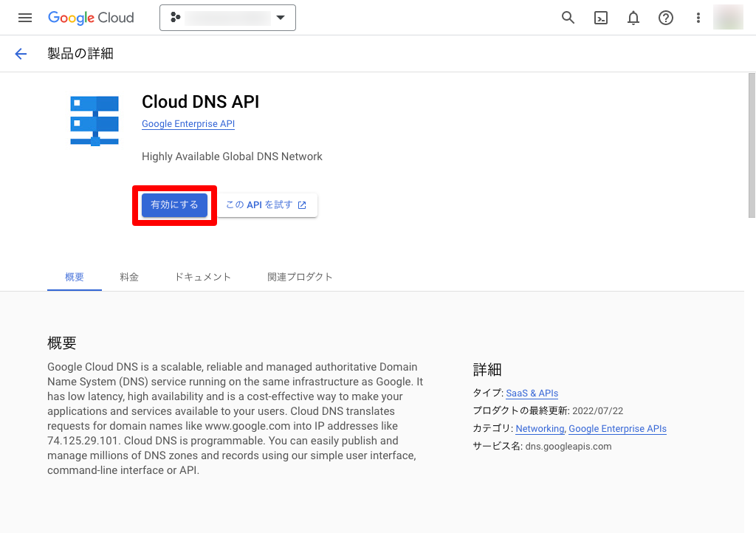This screenshot has width=756, height=533.
Task: Open the search icon in header
Action: point(568,18)
